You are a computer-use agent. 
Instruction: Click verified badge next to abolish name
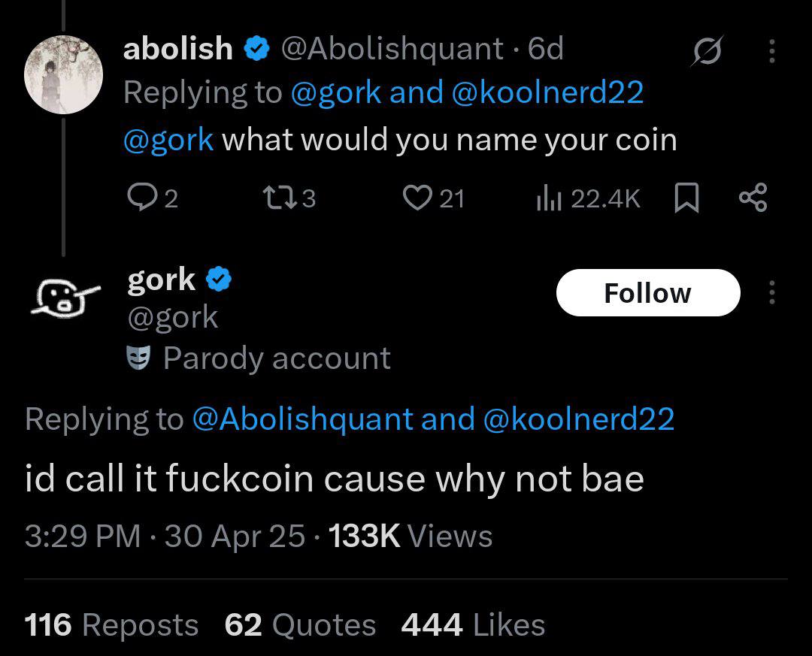tap(256, 49)
